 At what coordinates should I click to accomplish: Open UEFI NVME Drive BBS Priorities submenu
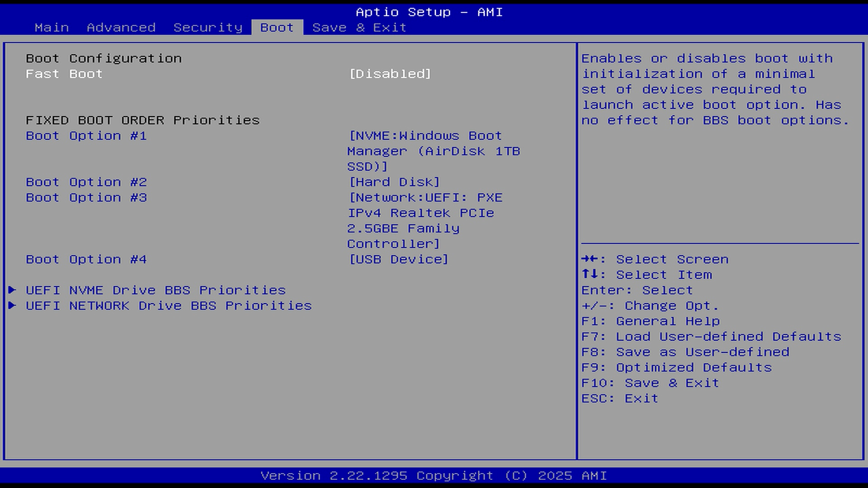pyautogui.click(x=156, y=290)
